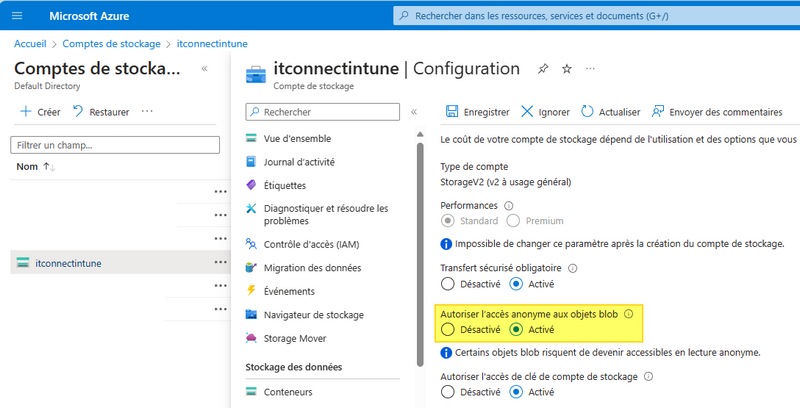Click the Contrôle d'accès people icon
This screenshot has height=408, width=800.
click(251, 244)
